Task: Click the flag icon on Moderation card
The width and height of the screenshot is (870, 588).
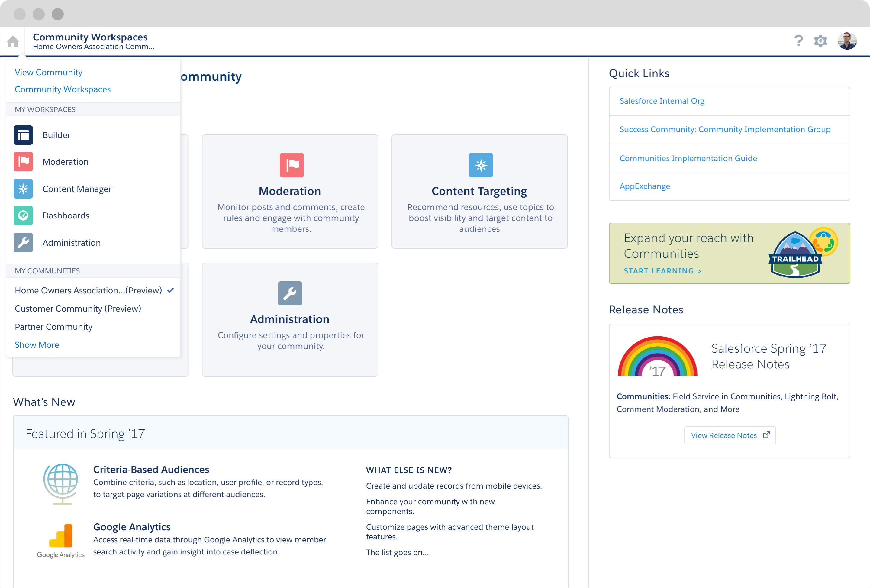Action: (x=292, y=165)
